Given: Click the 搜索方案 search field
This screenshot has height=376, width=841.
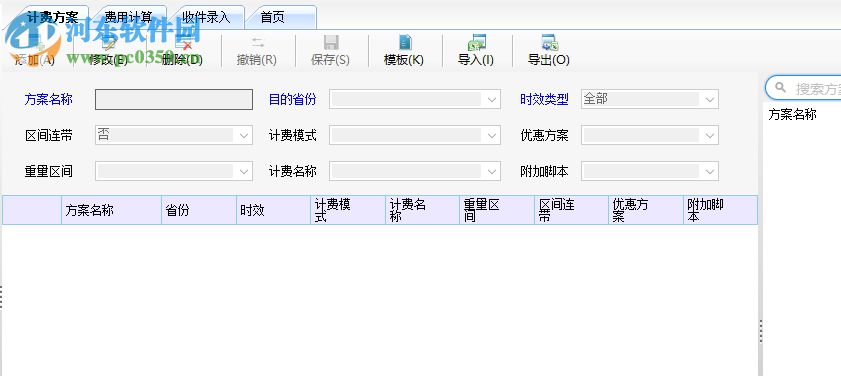Looking at the screenshot, I should pos(803,88).
